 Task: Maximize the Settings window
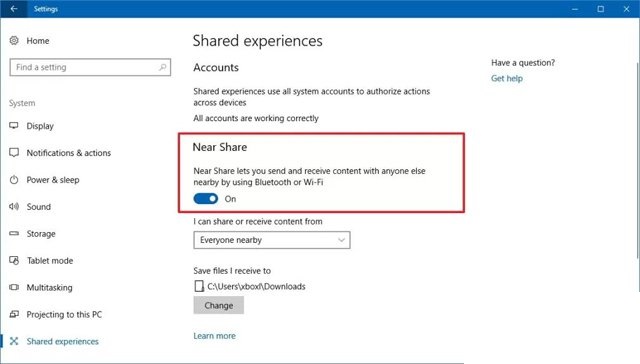(x=600, y=9)
